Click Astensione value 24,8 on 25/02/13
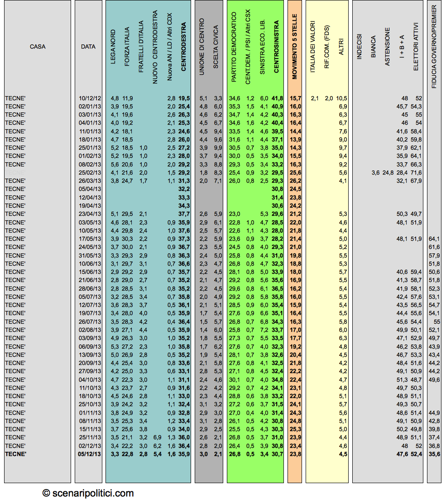This screenshot has width=446, height=504. tap(388, 173)
